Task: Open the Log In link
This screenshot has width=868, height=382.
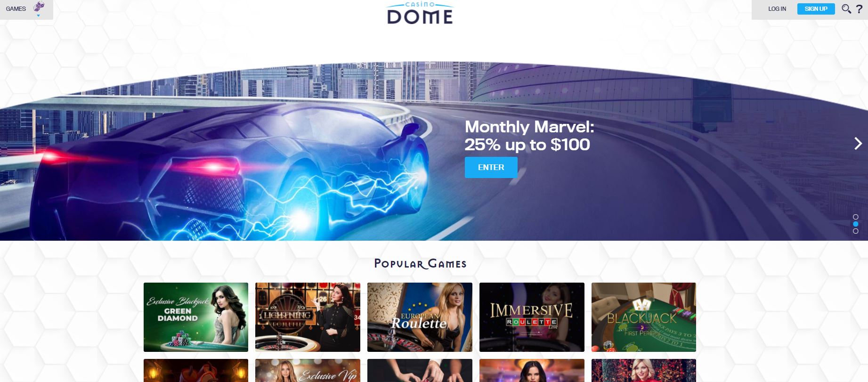Action: point(777,9)
